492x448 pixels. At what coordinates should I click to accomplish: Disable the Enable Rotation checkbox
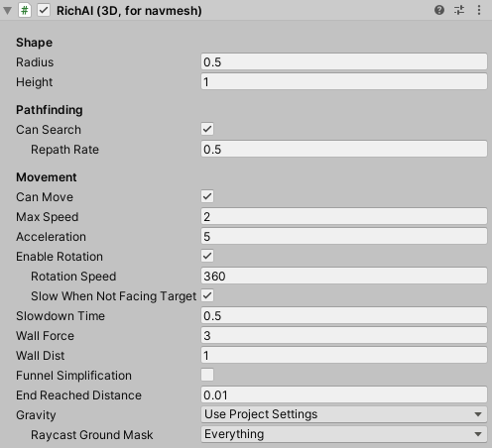pyautogui.click(x=207, y=256)
